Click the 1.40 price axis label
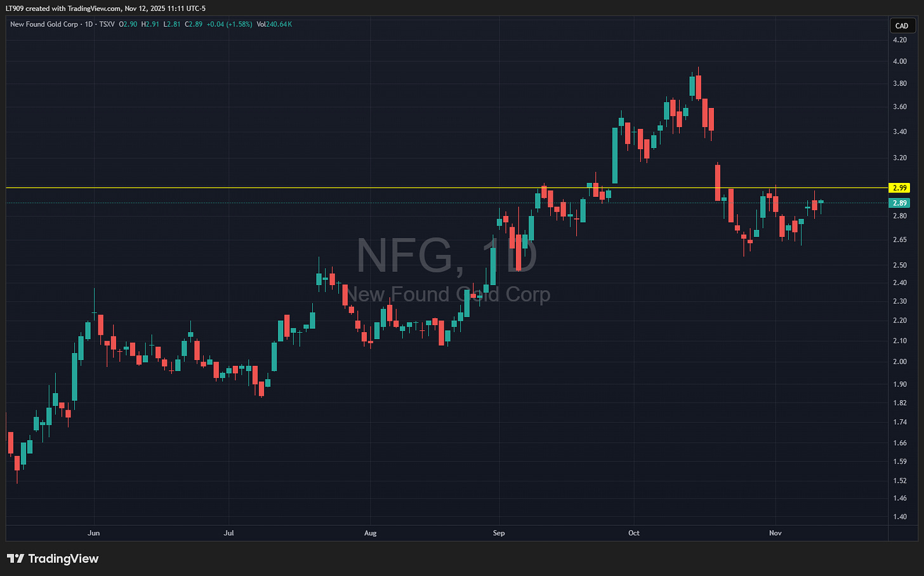 (899, 516)
